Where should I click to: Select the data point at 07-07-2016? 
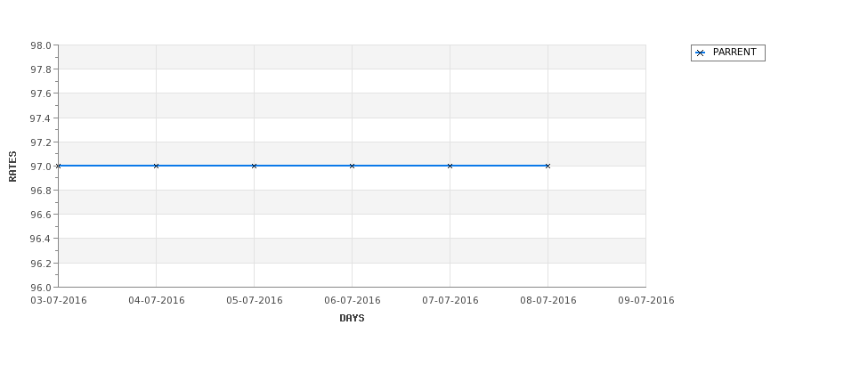tap(450, 167)
